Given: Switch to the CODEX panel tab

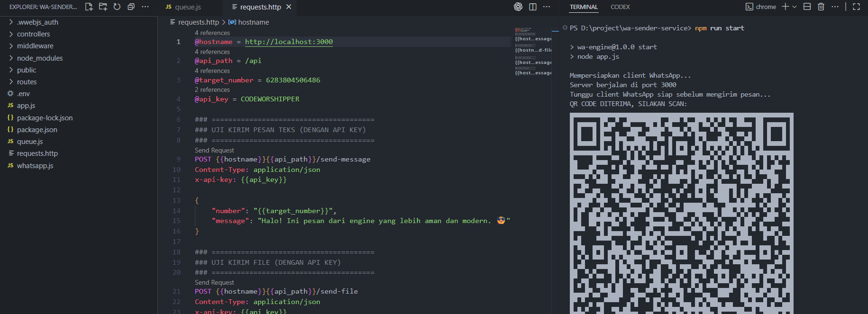Looking at the screenshot, I should 620,7.
